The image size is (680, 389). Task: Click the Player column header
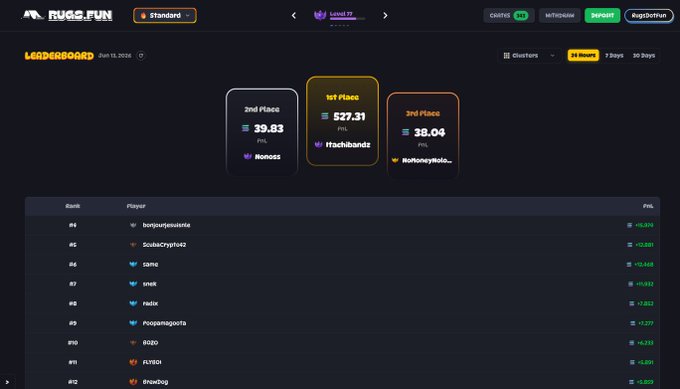click(136, 206)
